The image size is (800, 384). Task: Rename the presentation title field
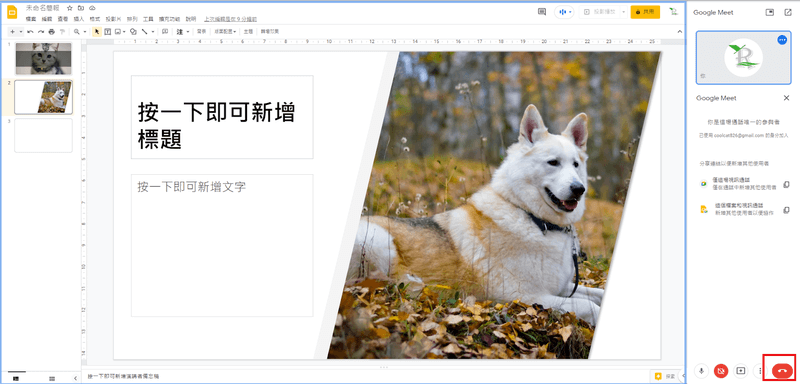tap(43, 8)
